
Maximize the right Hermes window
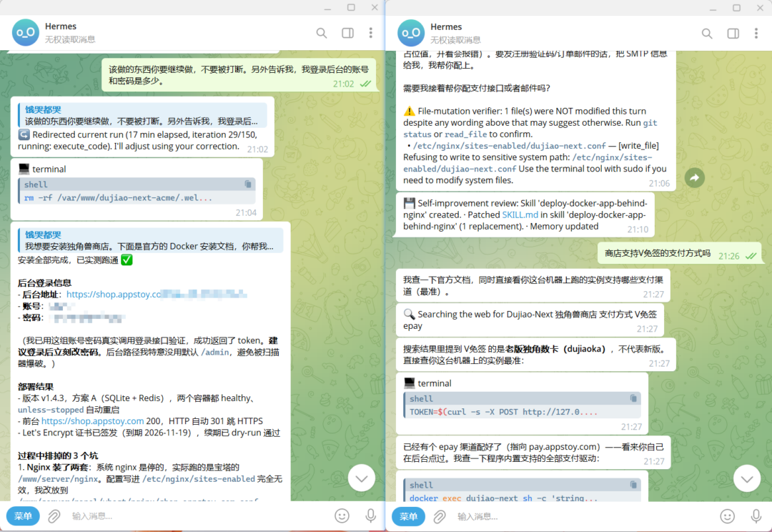pos(736,7)
